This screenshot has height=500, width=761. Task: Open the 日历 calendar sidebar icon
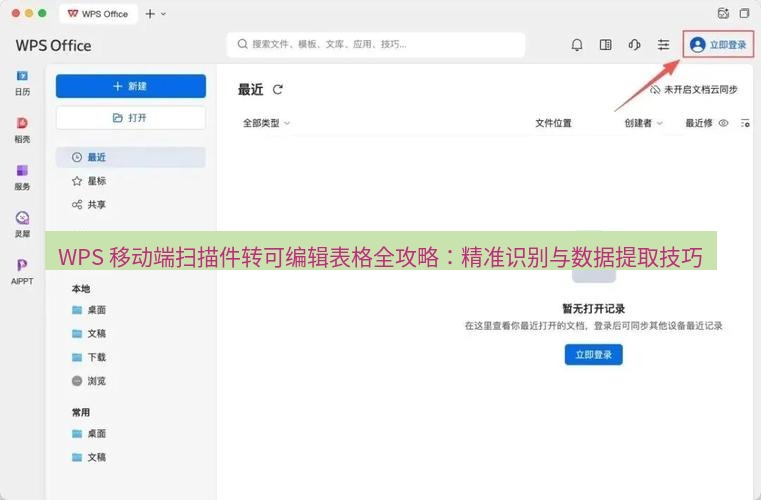click(x=22, y=76)
